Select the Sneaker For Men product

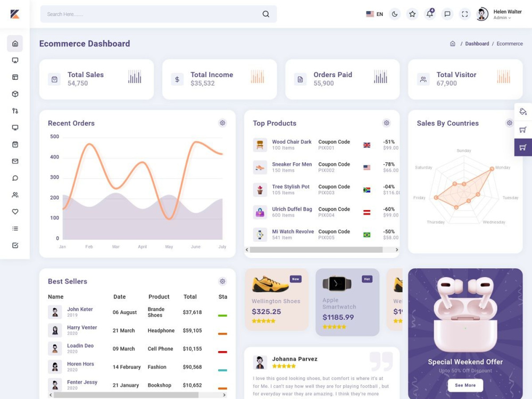pyautogui.click(x=292, y=164)
